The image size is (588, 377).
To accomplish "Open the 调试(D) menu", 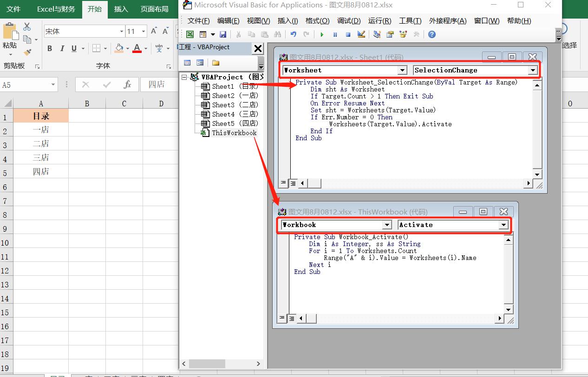I will pos(348,21).
